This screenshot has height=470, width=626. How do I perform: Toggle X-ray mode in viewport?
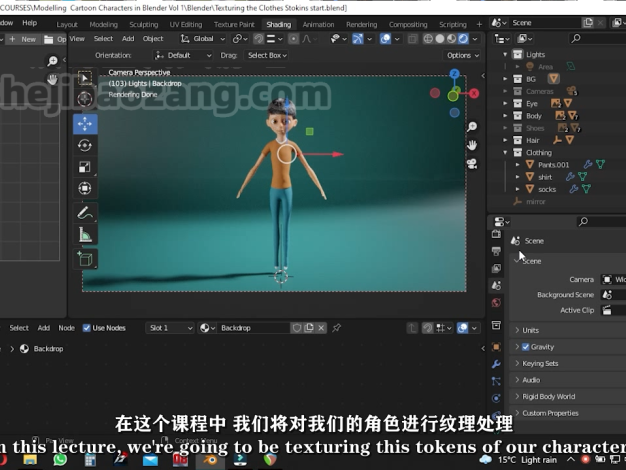coord(412,39)
